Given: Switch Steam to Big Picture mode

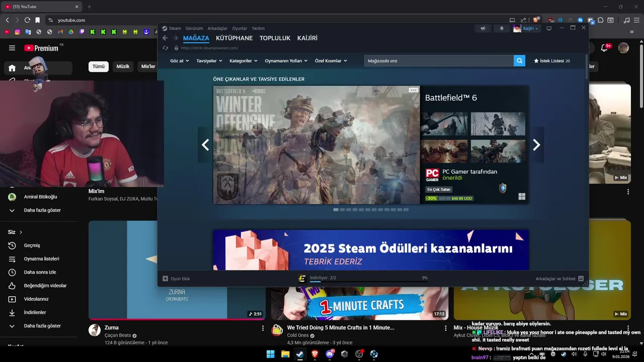Looking at the screenshot, I should point(549,29).
